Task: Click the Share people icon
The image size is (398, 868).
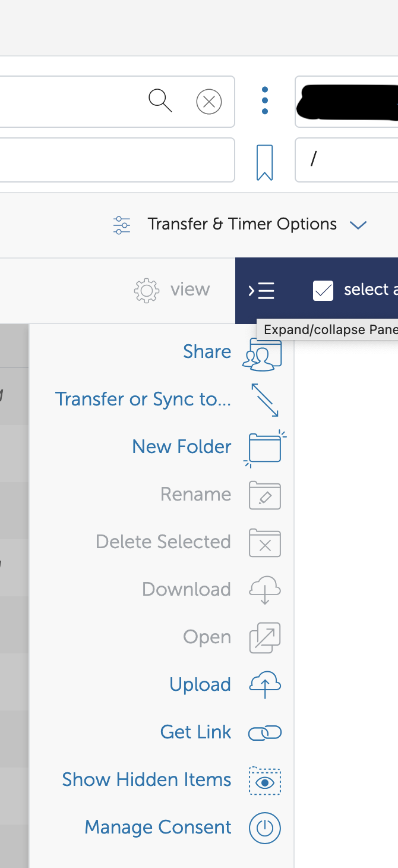Action: click(x=262, y=354)
